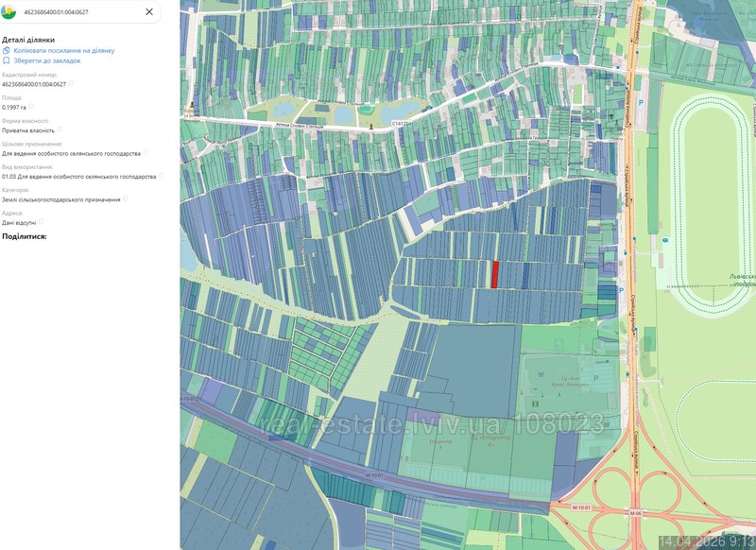
Task: Open info icon after the "01.03" usage value
Action: coord(161,176)
